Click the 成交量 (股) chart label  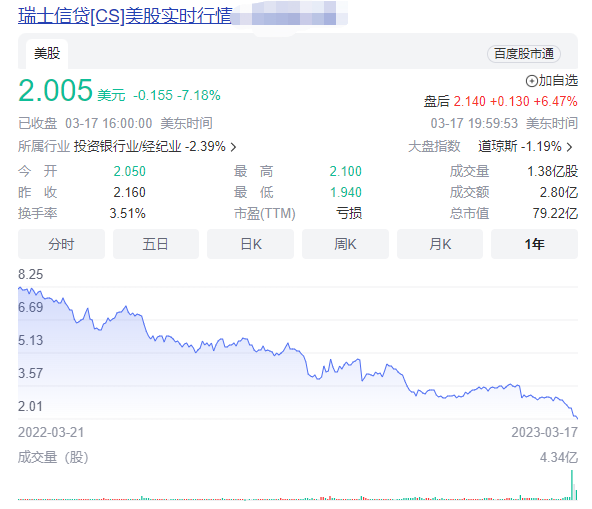[x=53, y=458]
